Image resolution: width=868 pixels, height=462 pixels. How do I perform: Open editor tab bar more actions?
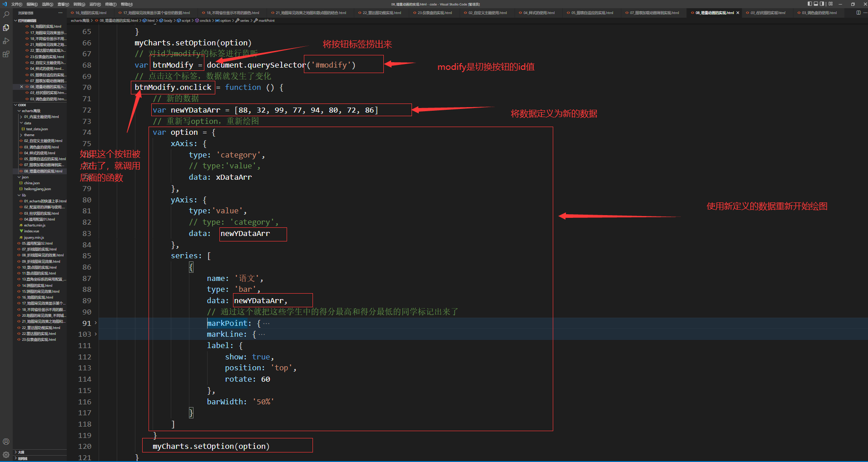coord(864,13)
